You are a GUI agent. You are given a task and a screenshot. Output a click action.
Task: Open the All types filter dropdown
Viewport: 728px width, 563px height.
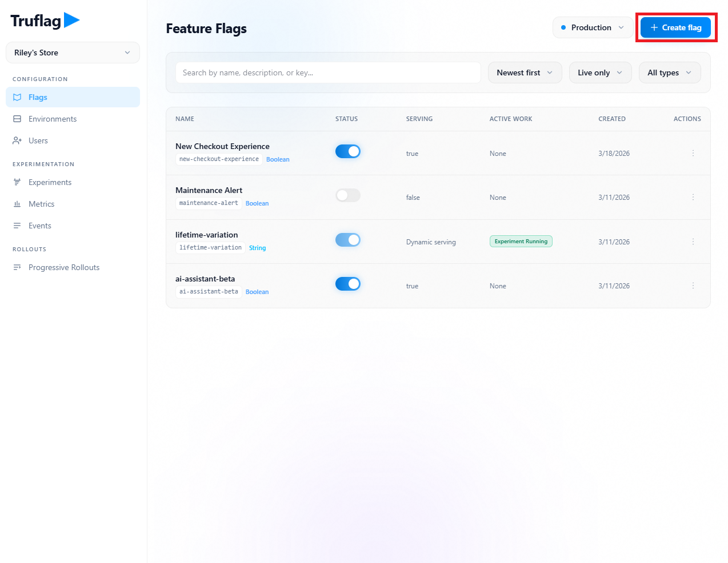pos(669,73)
